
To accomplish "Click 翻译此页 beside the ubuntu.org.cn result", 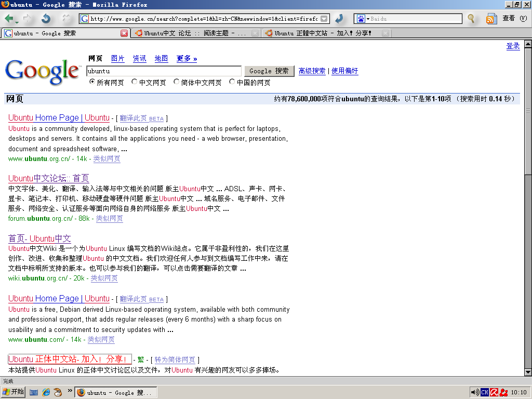I will tap(142, 118).
